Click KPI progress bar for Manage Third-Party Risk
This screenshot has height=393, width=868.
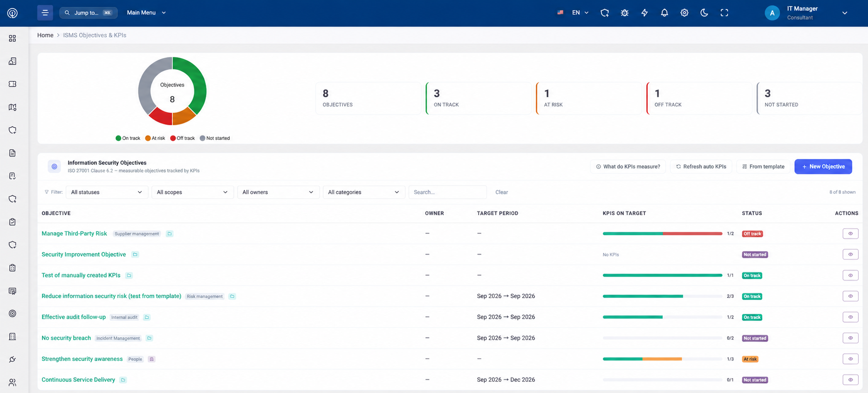coord(663,234)
